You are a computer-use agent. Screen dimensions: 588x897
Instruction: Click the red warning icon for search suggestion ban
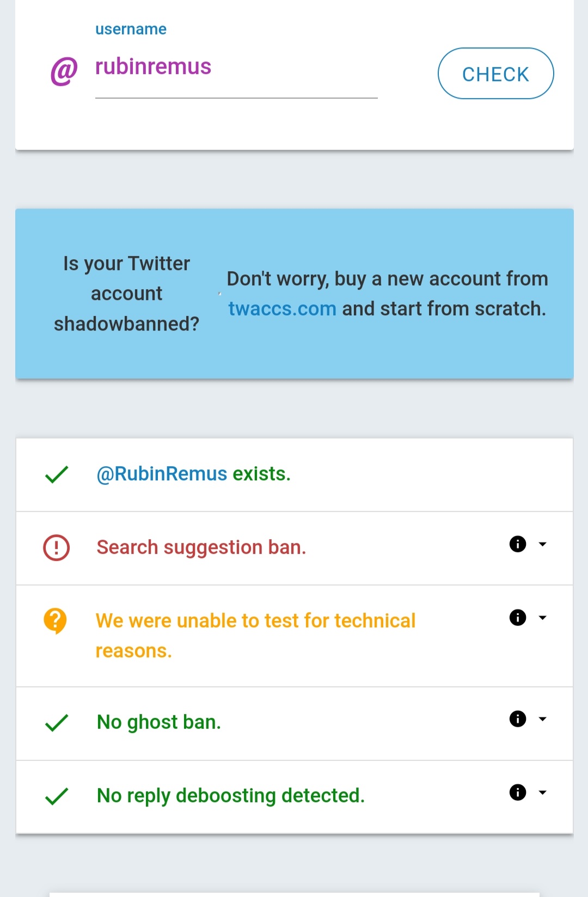[x=57, y=548]
